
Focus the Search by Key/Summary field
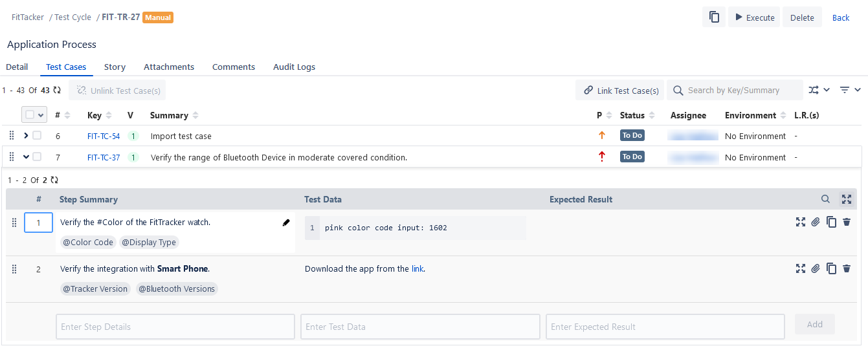coord(735,91)
